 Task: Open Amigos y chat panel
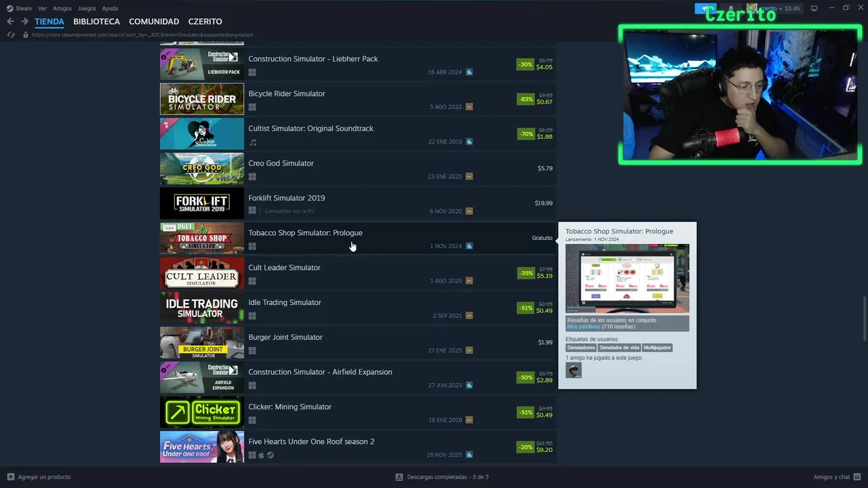click(x=836, y=476)
